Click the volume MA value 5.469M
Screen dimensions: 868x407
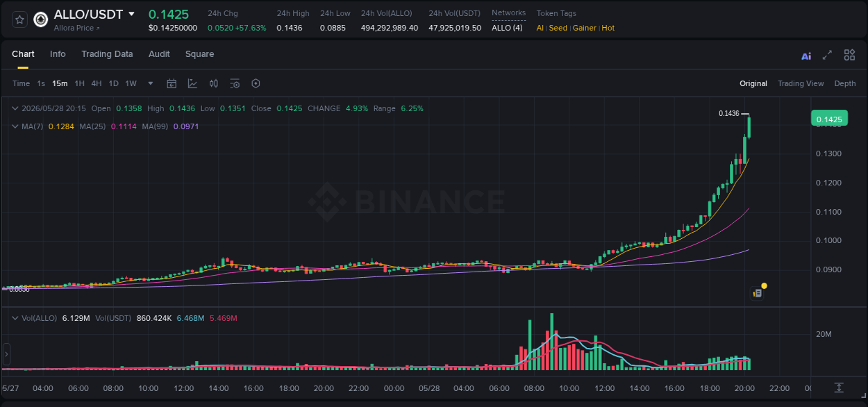(x=223, y=318)
